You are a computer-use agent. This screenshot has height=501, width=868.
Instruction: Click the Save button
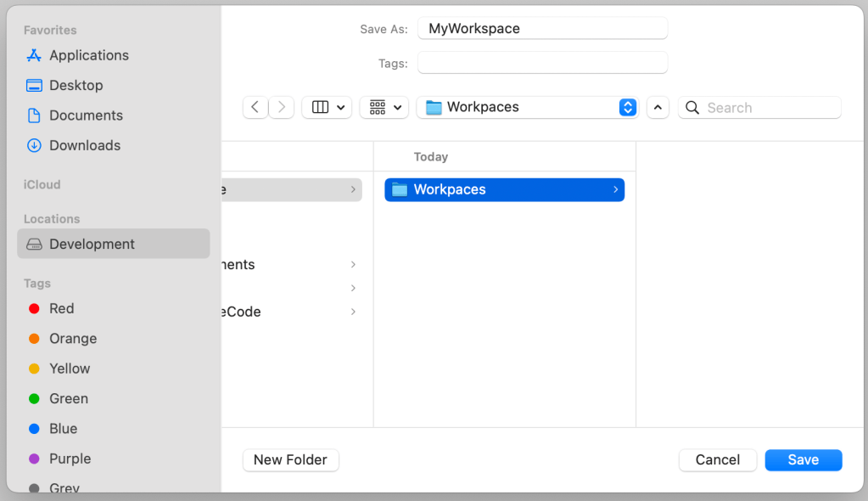pos(803,459)
